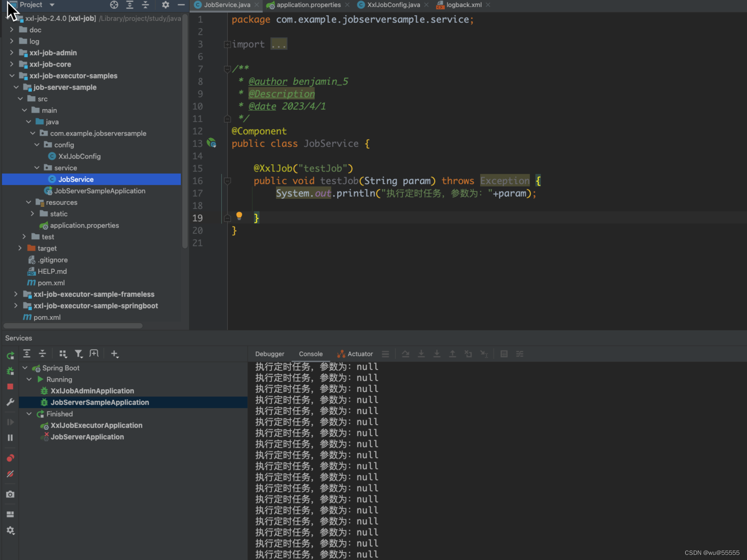
Task: Select XxlJobAdminApplication running service
Action: (x=92, y=391)
